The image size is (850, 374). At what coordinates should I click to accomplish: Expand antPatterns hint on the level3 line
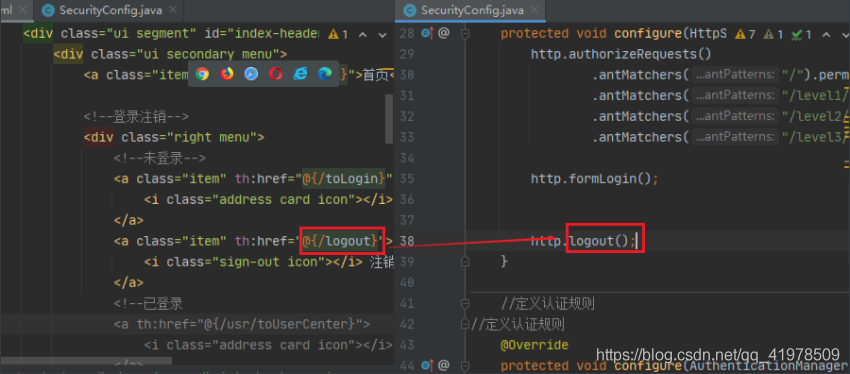[734, 137]
